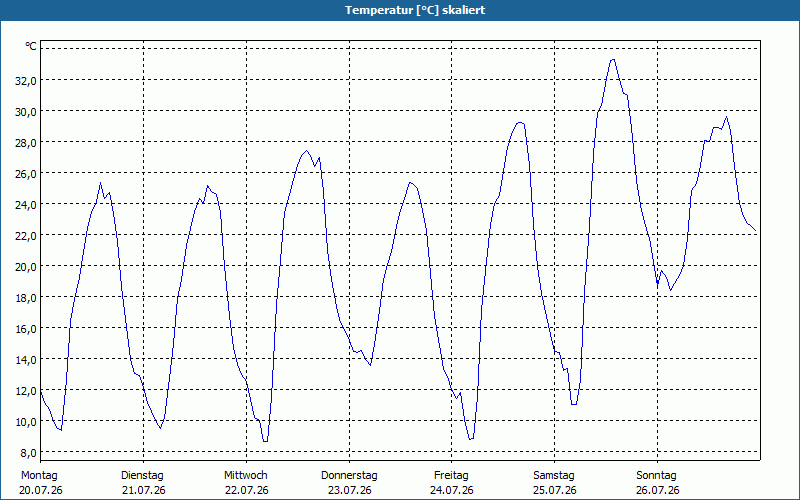Click the 18,0 axis label
Viewport: 800px width, 500px height.
tap(26, 298)
